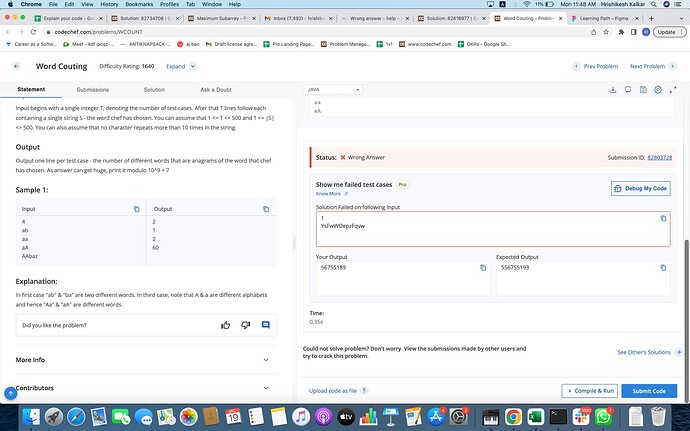Screen dimensions: 690x431
Task: Copy the failed input with copy icon
Action: point(663,218)
